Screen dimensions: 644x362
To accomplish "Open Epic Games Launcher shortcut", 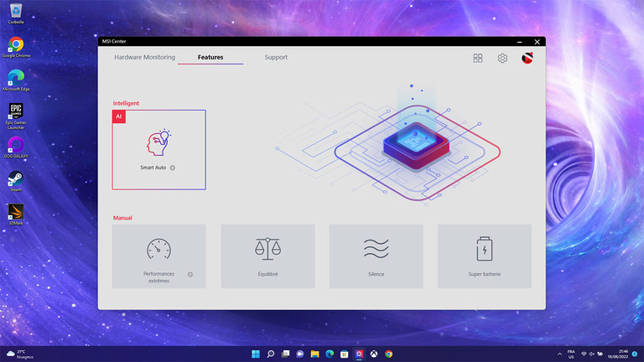I will click(x=16, y=116).
